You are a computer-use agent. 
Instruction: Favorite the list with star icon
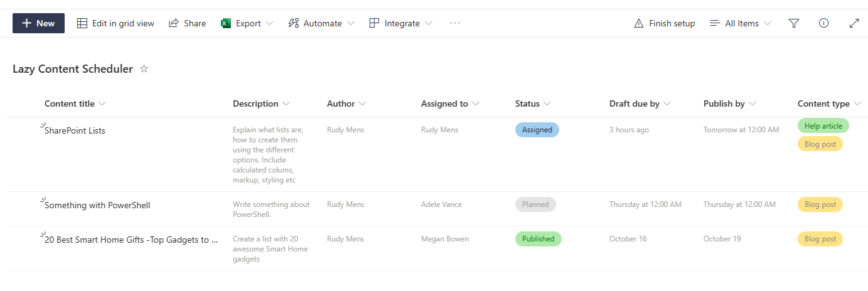[x=144, y=69]
